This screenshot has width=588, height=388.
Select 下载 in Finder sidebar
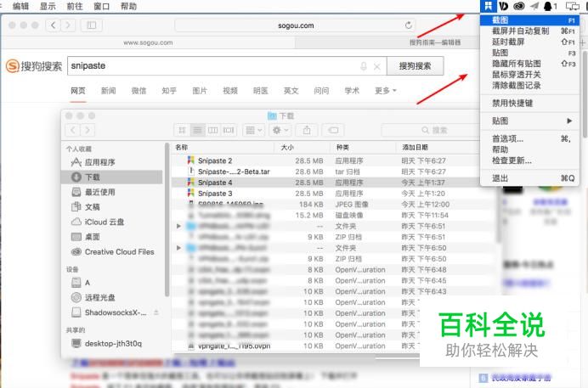coord(112,177)
